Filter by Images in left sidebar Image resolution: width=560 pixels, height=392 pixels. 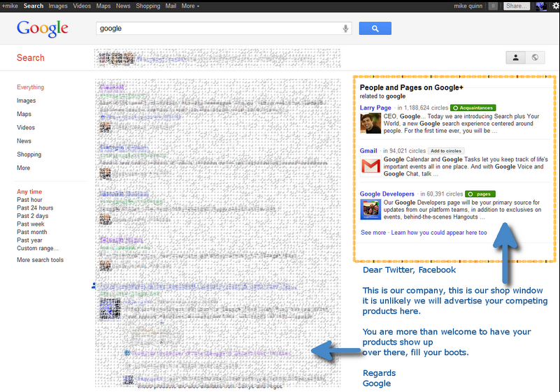[26, 101]
